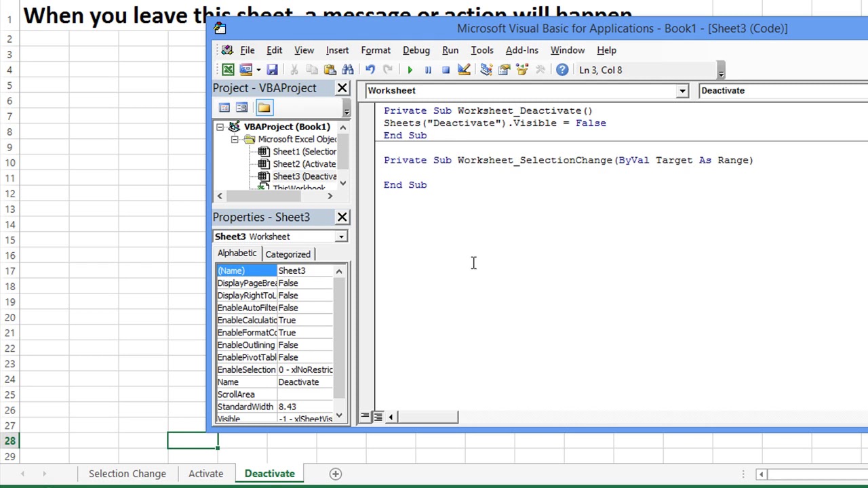This screenshot has height=488, width=868.
Task: Click the Toolbox hammer-and-wrench icon
Action: [x=540, y=70]
